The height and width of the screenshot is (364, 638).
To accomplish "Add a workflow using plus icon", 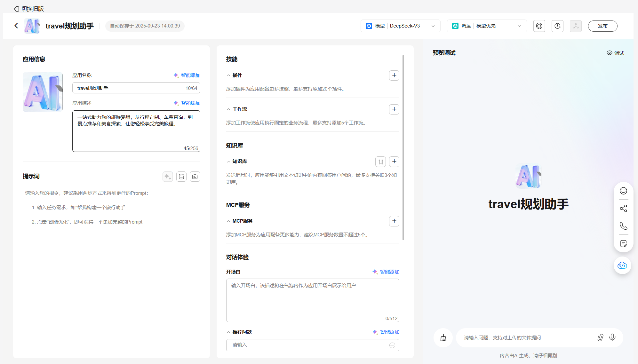I will click(394, 109).
